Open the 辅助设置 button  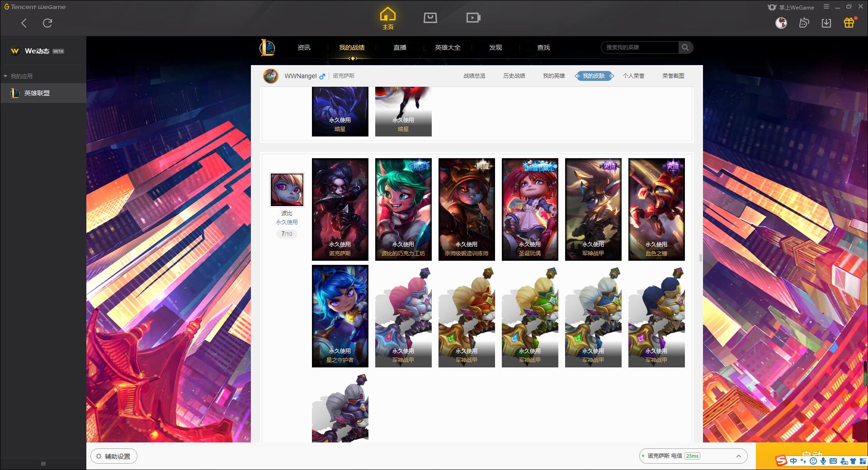(114, 456)
